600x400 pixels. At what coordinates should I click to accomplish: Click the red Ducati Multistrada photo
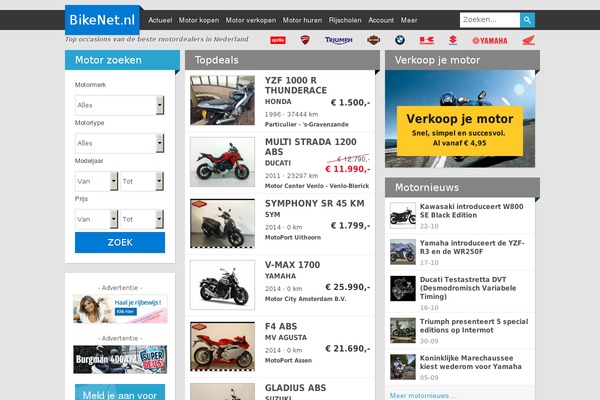point(222,162)
